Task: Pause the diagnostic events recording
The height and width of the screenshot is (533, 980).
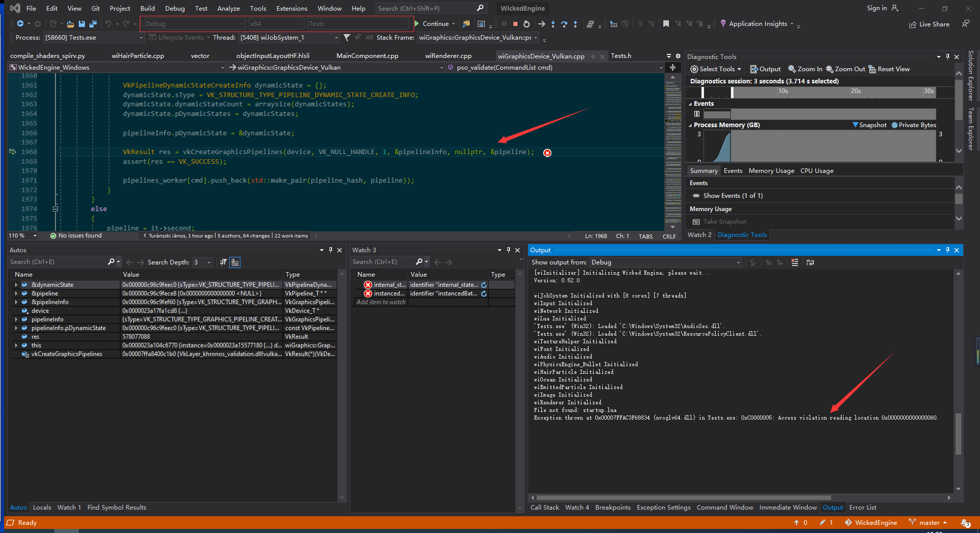Action: [x=697, y=114]
